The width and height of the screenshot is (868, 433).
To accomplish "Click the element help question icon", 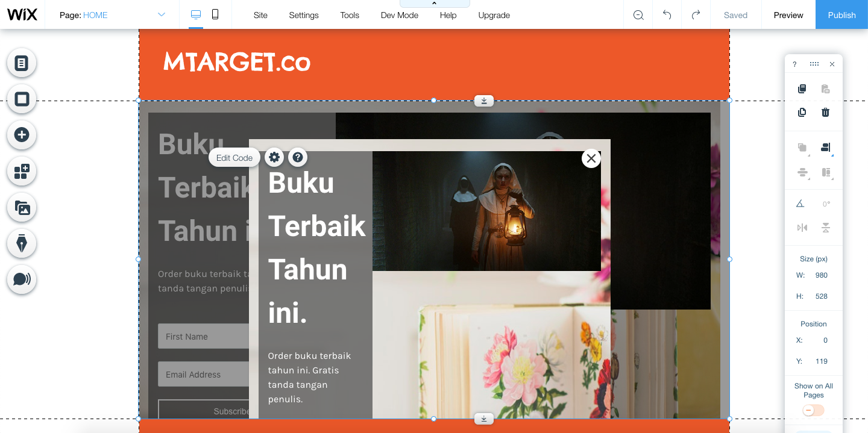I will point(298,157).
